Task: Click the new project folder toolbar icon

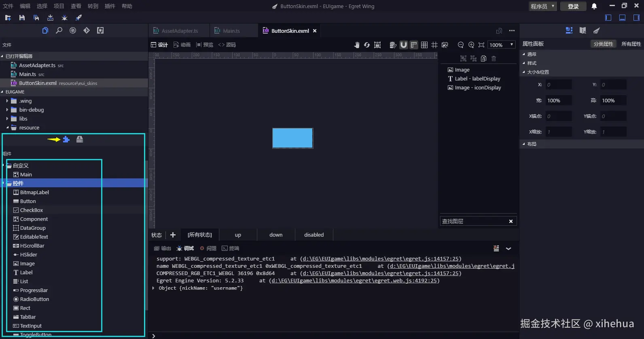Action: pyautogui.click(x=8, y=18)
